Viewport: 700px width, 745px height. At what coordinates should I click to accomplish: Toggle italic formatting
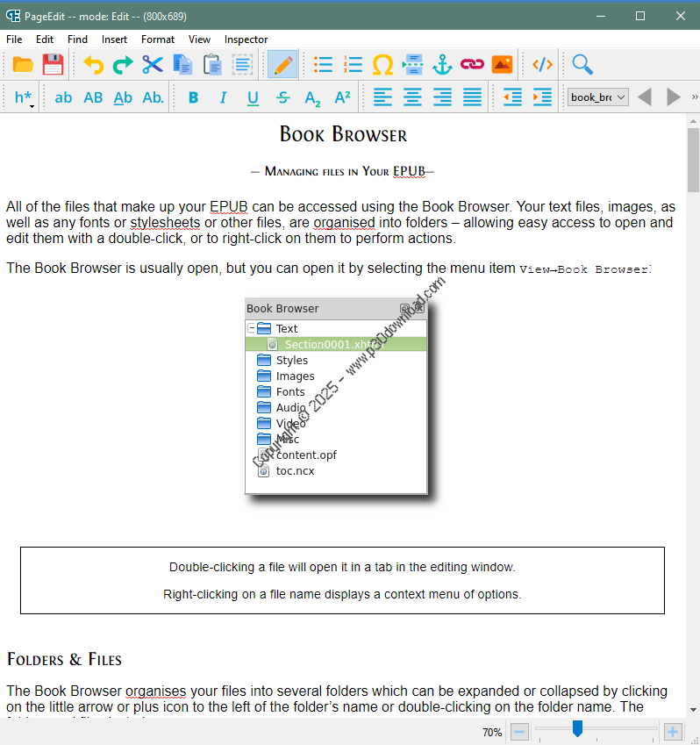coord(223,97)
